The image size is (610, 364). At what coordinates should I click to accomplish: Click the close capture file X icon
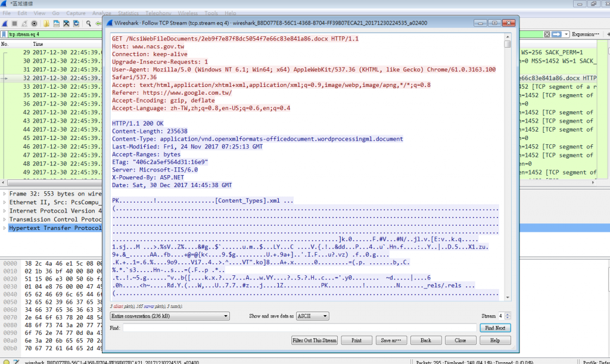66,24
